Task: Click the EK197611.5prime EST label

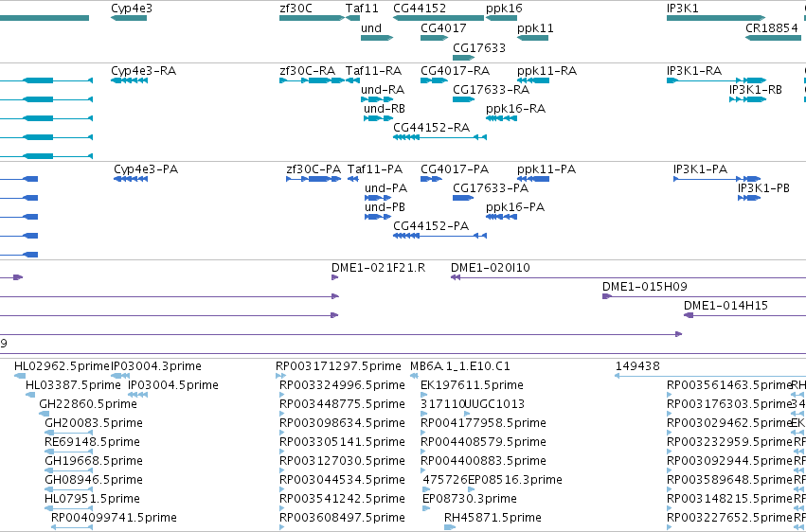Action: [472, 385]
